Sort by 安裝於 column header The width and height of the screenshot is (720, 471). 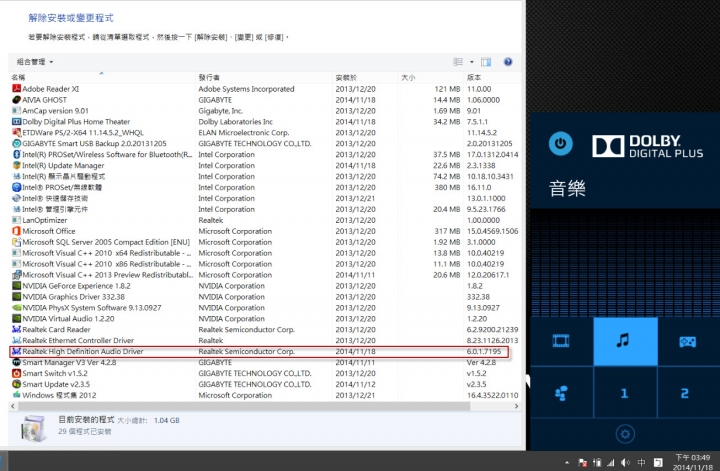point(346,78)
